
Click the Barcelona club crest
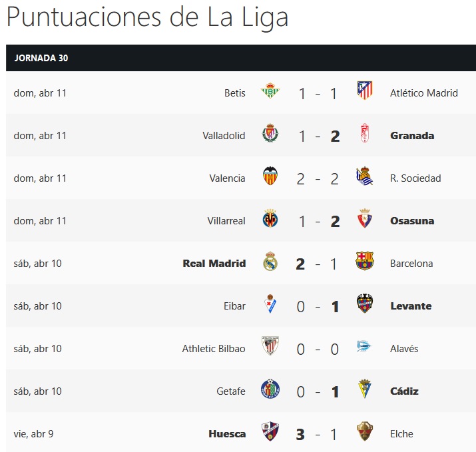pyautogui.click(x=365, y=261)
